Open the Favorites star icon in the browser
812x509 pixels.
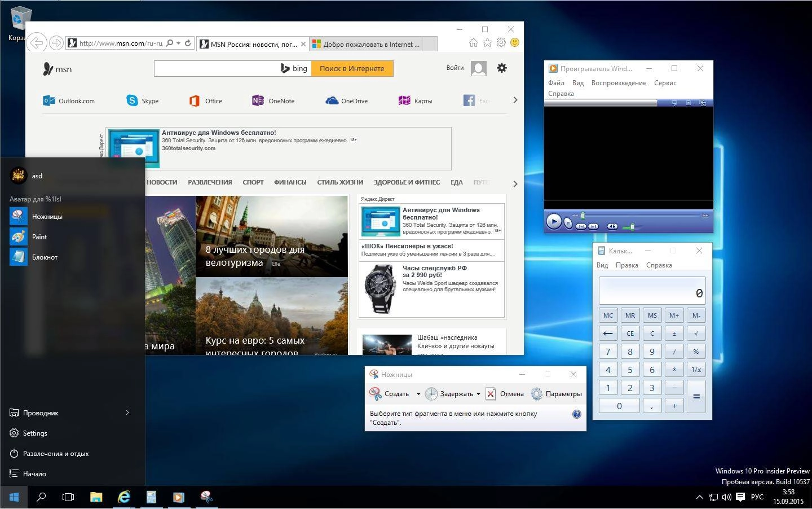[x=487, y=42]
